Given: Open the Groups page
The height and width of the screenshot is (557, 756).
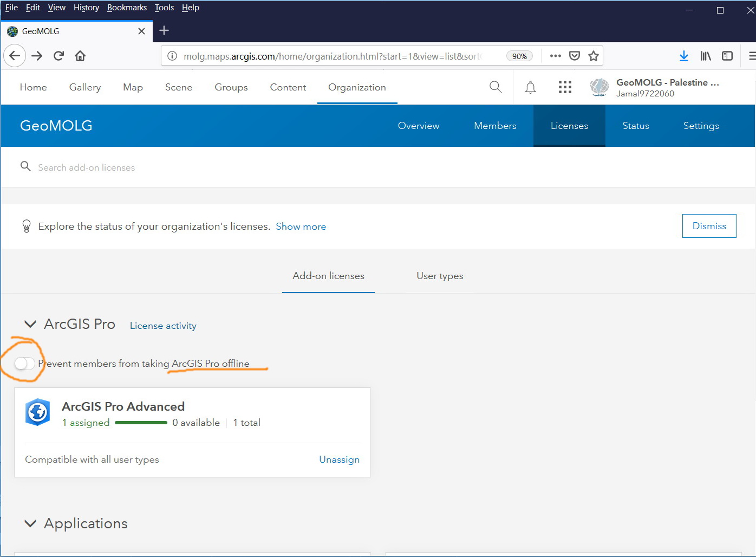Looking at the screenshot, I should [x=231, y=87].
